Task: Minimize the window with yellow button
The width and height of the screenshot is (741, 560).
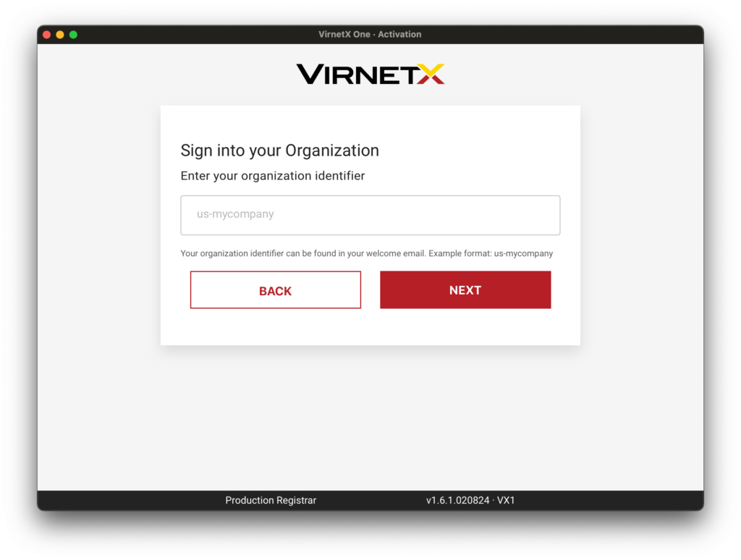Action: pos(60,35)
